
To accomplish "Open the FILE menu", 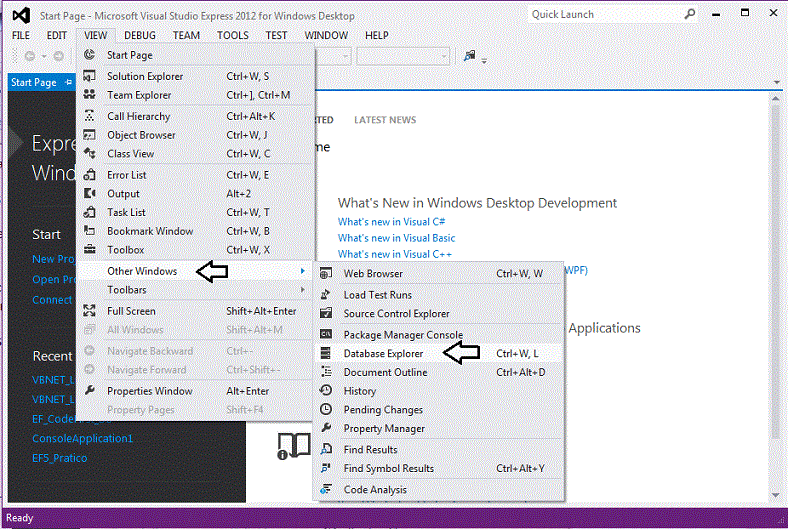I will (21, 35).
